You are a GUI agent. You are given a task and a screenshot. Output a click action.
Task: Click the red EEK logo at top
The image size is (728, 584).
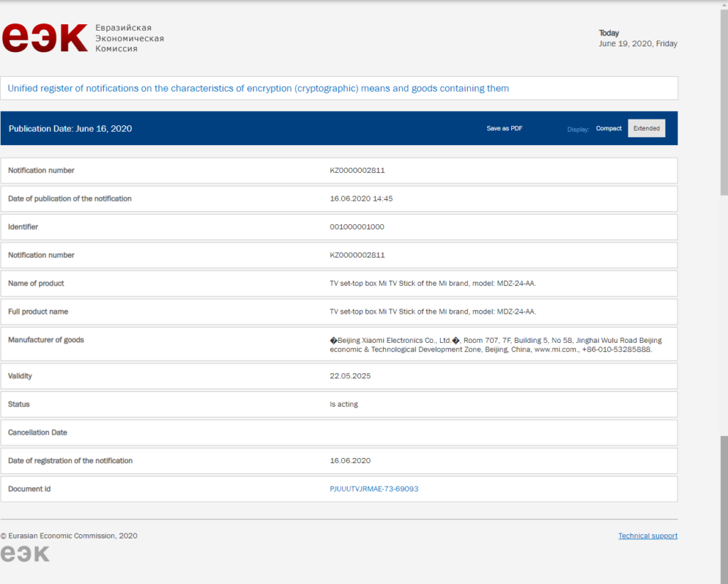[x=45, y=38]
